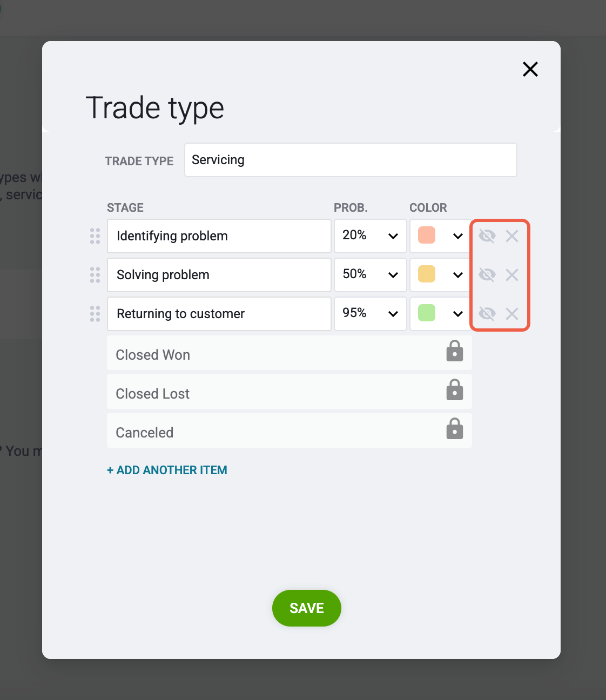This screenshot has width=606, height=700.
Task: Open color dropdown for Solving problem
Action: point(440,275)
